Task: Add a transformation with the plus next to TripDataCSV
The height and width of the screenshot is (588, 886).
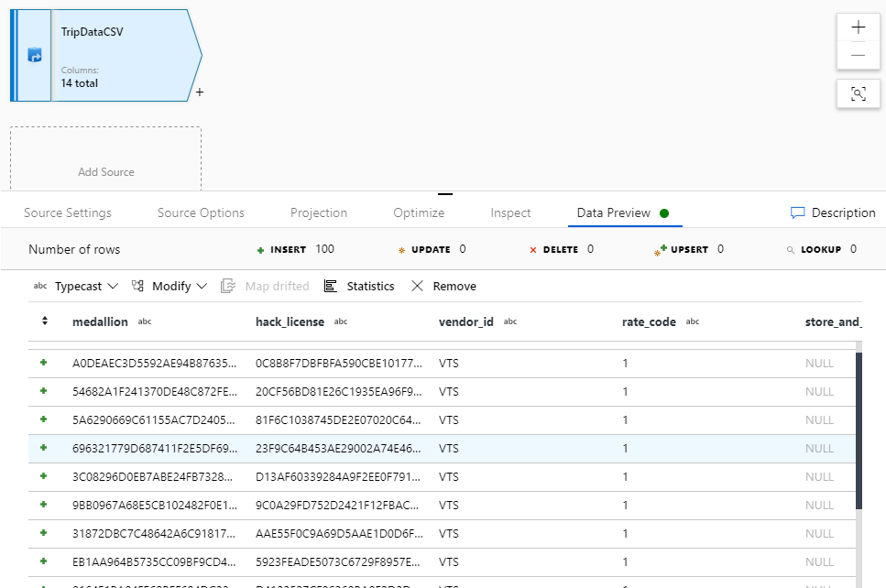Action: 200,92
